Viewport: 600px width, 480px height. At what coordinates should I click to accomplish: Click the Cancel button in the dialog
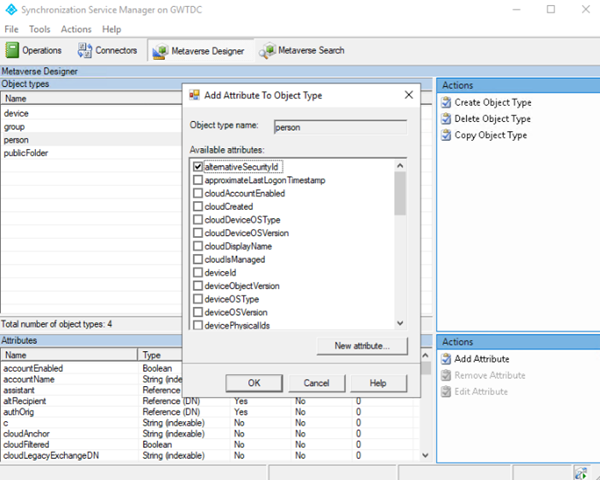[316, 383]
